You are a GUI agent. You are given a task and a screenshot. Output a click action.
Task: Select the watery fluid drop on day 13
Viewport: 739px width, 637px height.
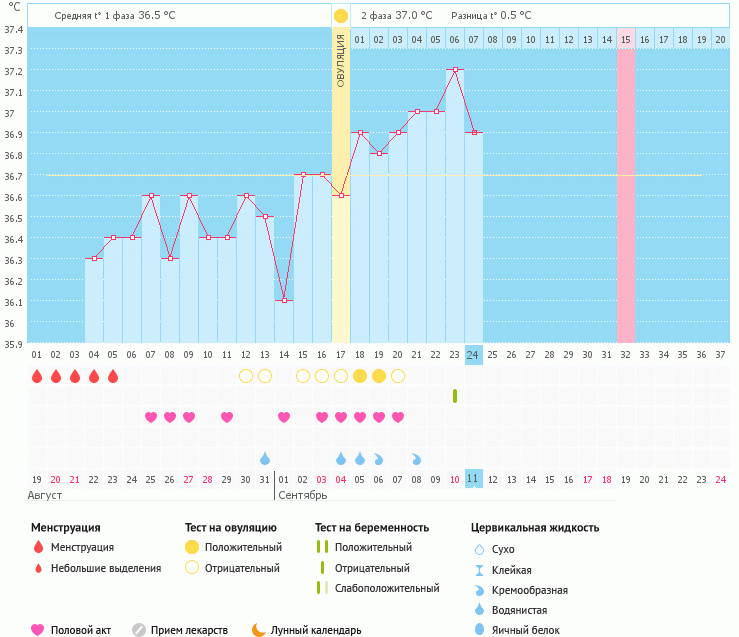tap(265, 458)
